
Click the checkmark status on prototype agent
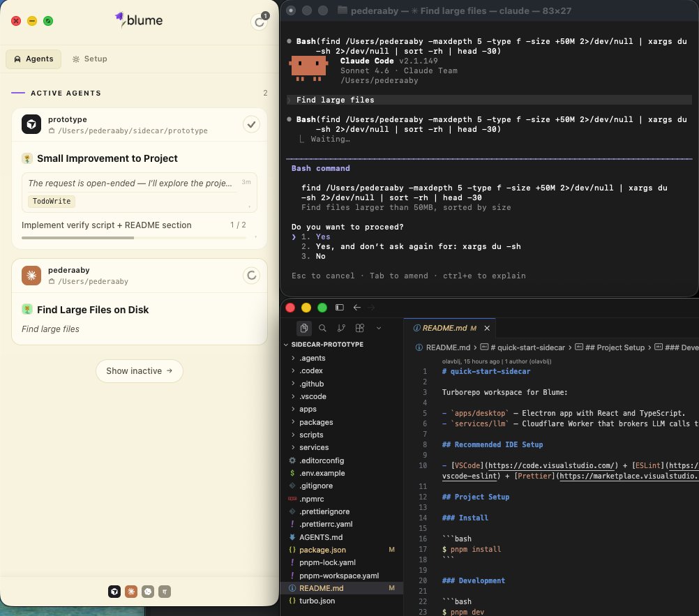click(251, 124)
